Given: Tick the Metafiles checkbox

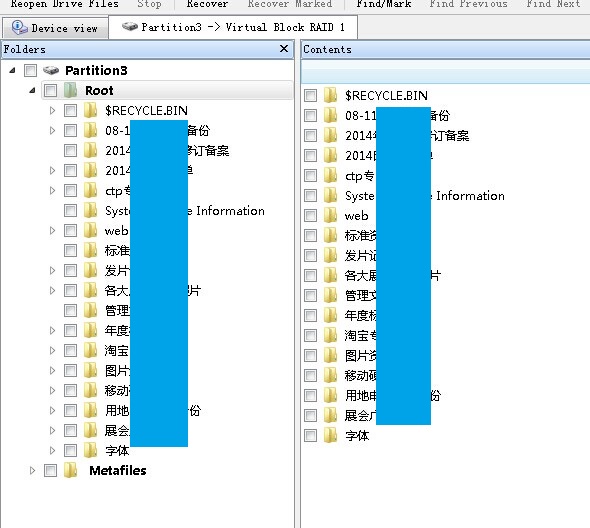Looking at the screenshot, I should (50, 470).
